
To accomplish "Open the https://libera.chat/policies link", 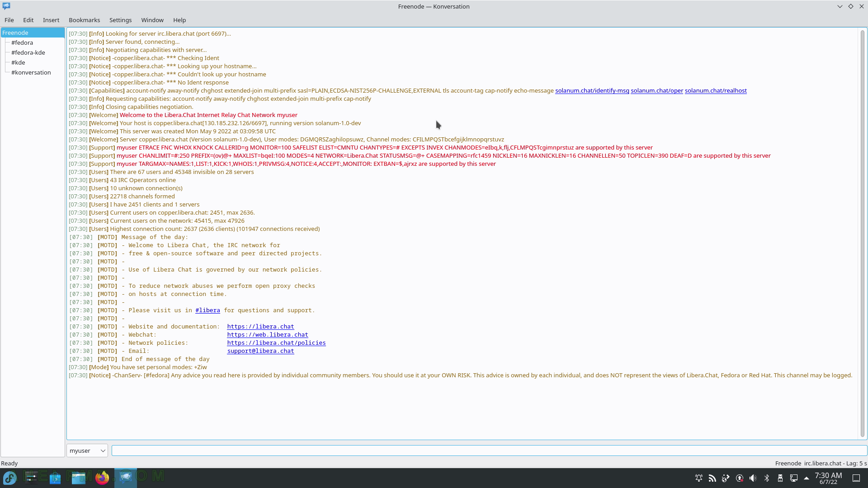I will click(x=276, y=343).
